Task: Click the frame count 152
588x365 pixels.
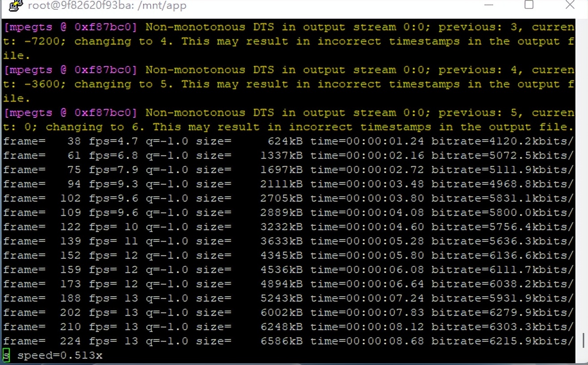Action: pyautogui.click(x=71, y=256)
